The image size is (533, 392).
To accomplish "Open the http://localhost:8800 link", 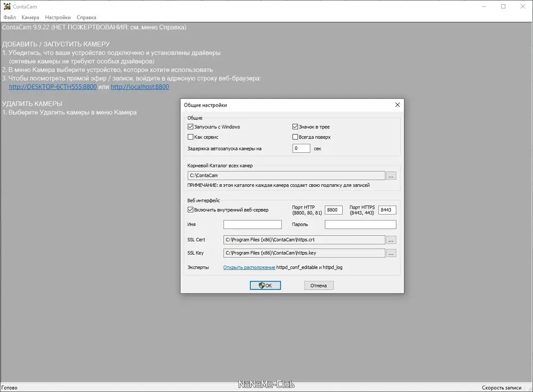I will pos(140,87).
